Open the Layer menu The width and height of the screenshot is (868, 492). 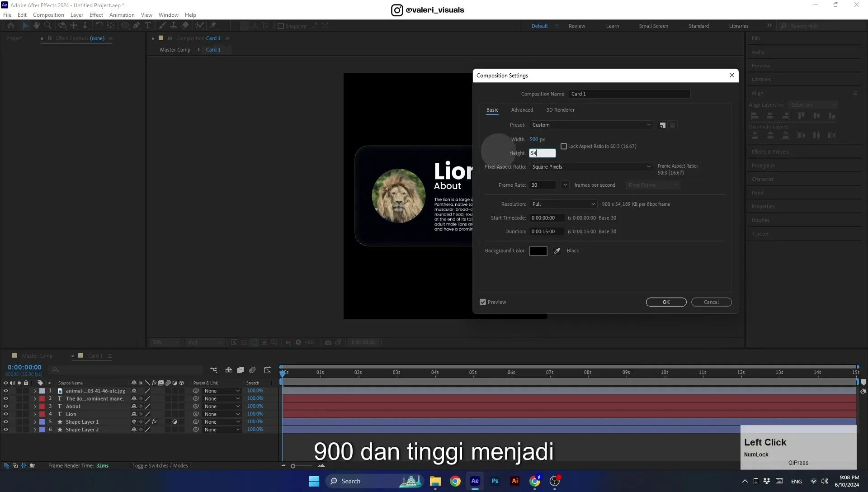coord(77,15)
